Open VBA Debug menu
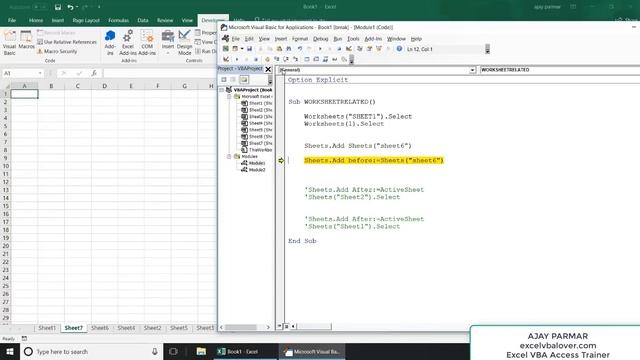Viewport: 640px width, 360px height. pos(320,39)
